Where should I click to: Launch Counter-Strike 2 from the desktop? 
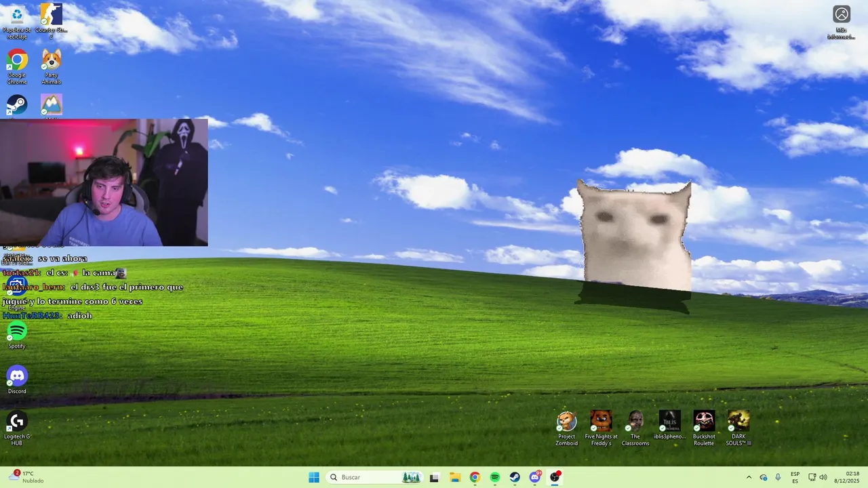(x=52, y=22)
